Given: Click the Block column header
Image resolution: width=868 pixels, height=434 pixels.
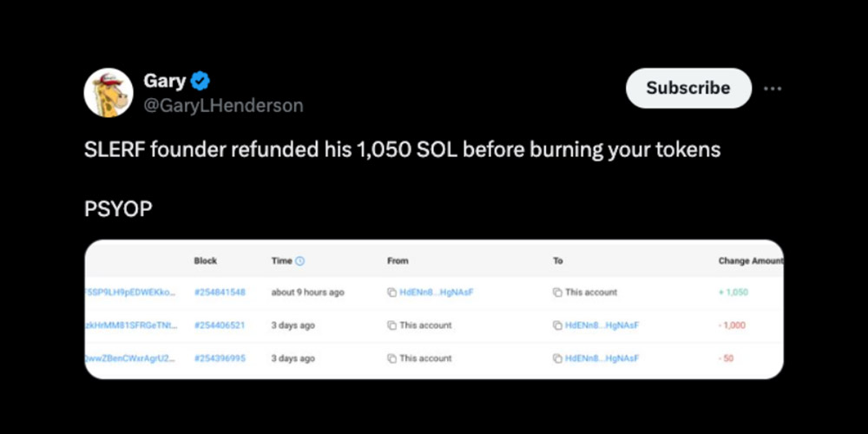Looking at the screenshot, I should (206, 261).
